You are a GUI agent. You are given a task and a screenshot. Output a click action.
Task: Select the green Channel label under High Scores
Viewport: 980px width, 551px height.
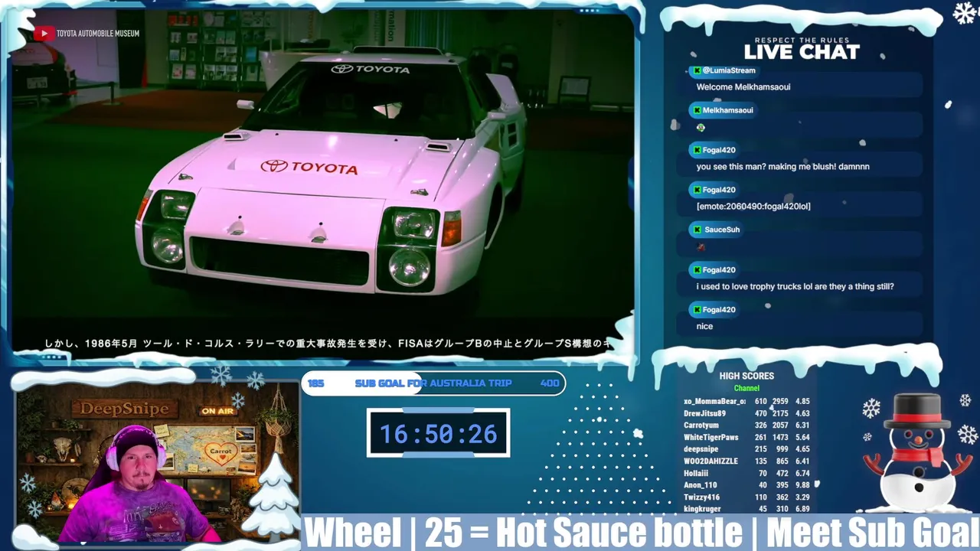(x=746, y=389)
